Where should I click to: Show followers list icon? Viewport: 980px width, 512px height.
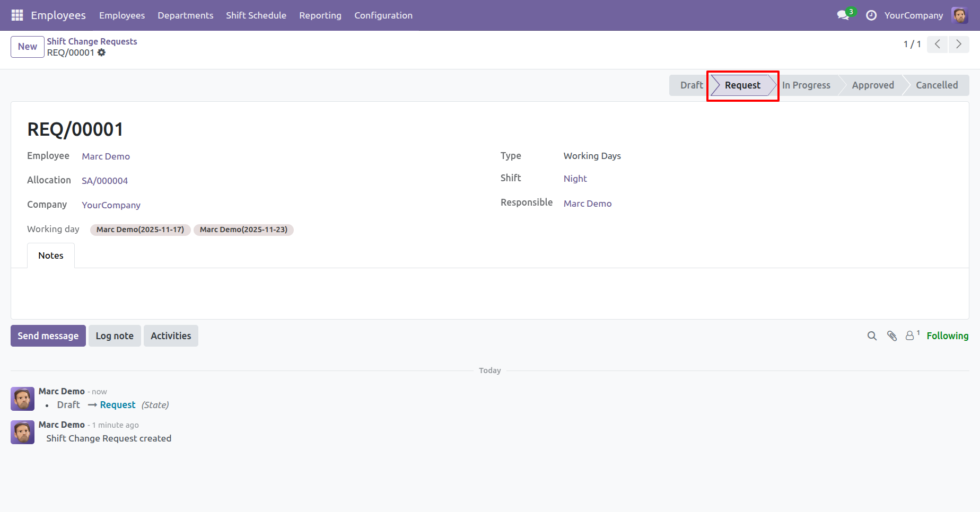[912, 336]
